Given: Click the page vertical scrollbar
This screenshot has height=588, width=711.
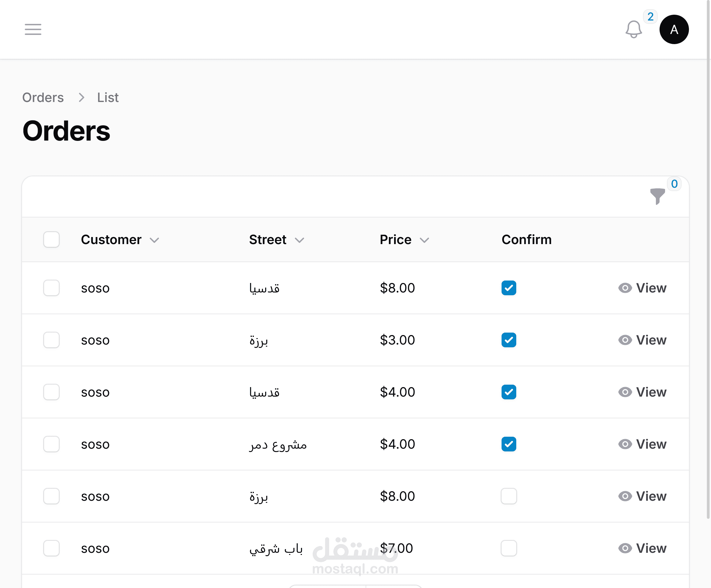Looking at the screenshot, I should click(708, 271).
